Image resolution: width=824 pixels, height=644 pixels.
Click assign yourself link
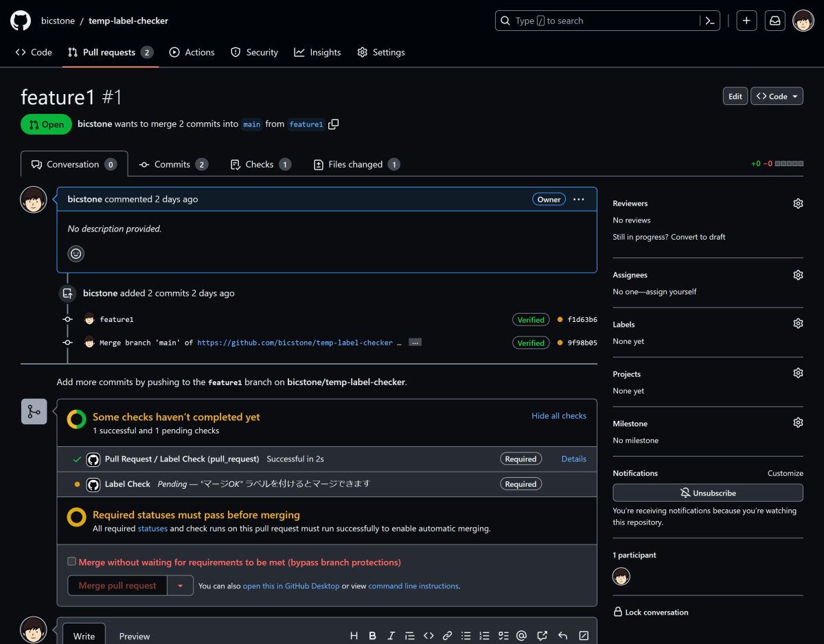click(x=669, y=291)
